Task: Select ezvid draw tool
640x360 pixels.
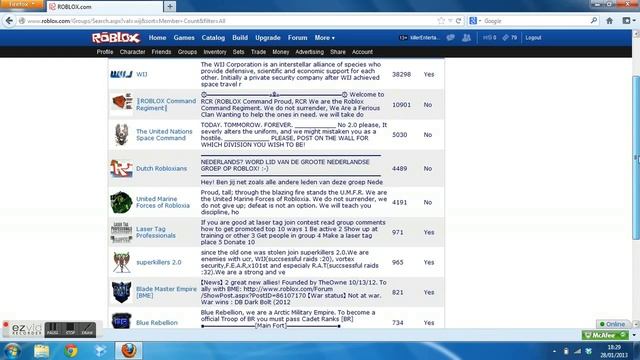Action: (87, 329)
